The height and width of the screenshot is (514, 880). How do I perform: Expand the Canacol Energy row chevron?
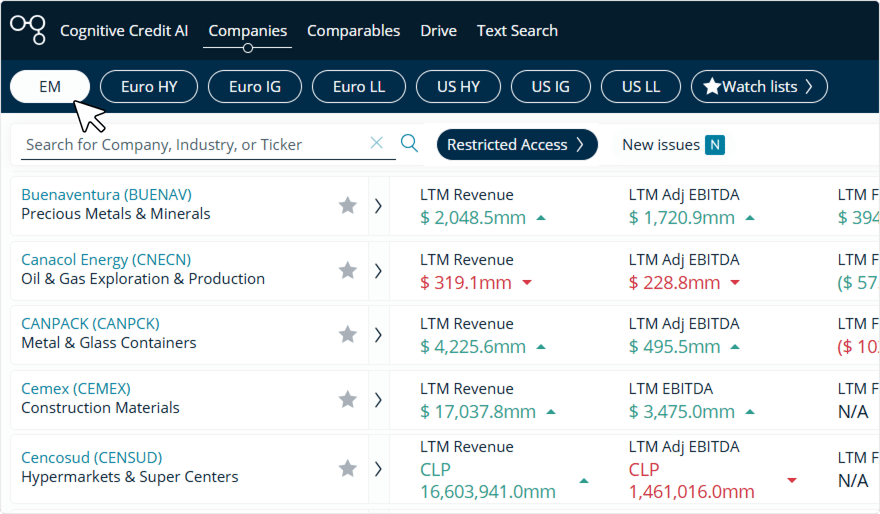tap(378, 271)
